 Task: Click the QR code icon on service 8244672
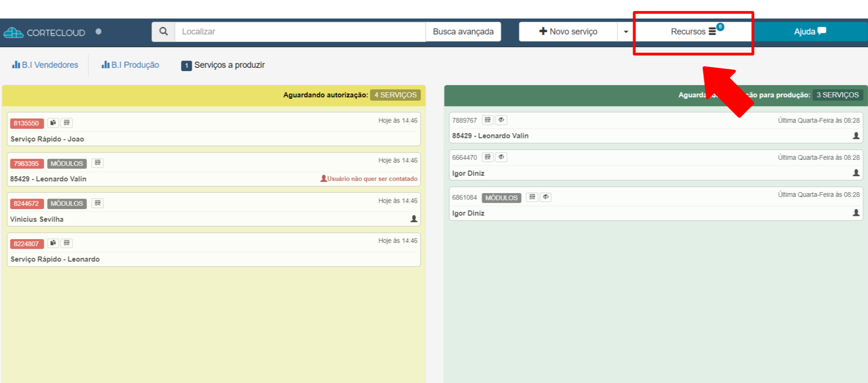point(98,203)
